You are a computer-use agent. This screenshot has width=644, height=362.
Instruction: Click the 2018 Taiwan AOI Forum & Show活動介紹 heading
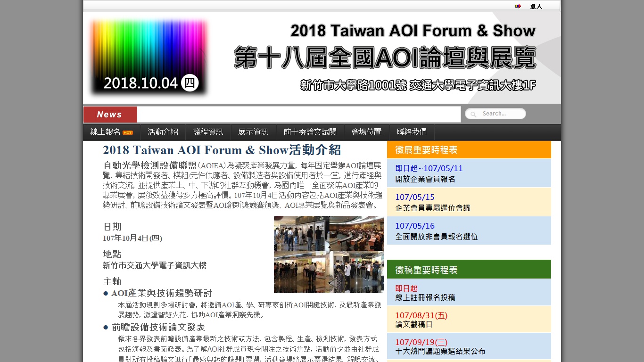coord(222,150)
